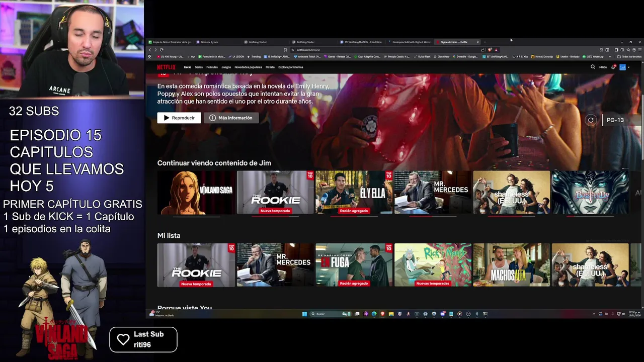
Task: Open the Clone Hero bookmark
Action: (441, 57)
